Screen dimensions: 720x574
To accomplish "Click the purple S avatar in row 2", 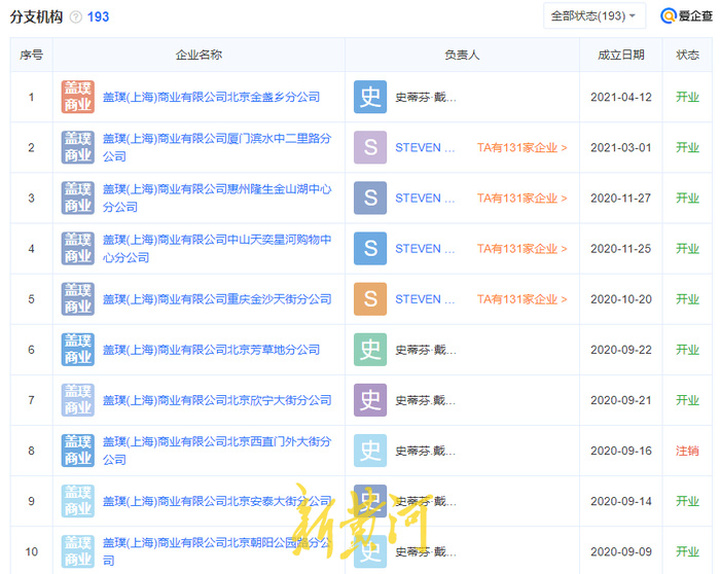I will click(x=370, y=148).
